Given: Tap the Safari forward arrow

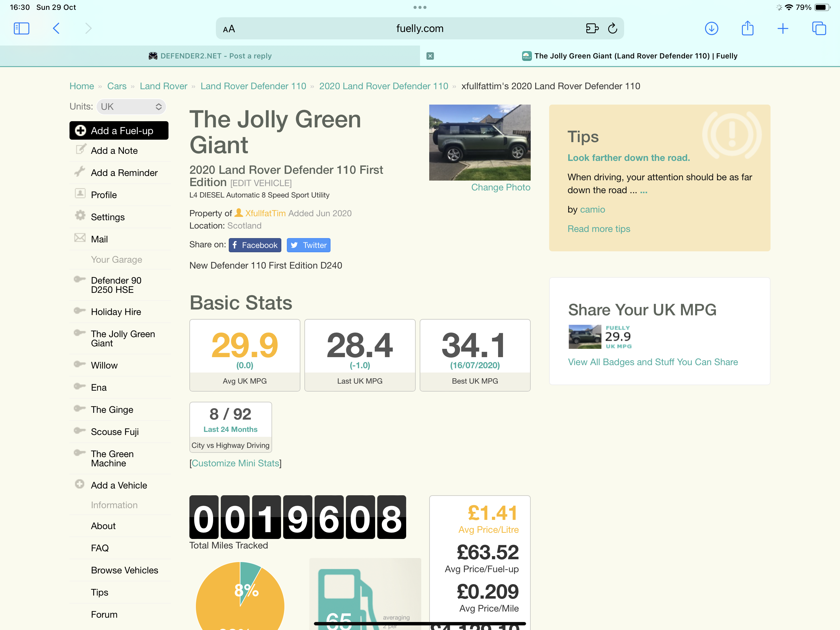Looking at the screenshot, I should pyautogui.click(x=88, y=29).
